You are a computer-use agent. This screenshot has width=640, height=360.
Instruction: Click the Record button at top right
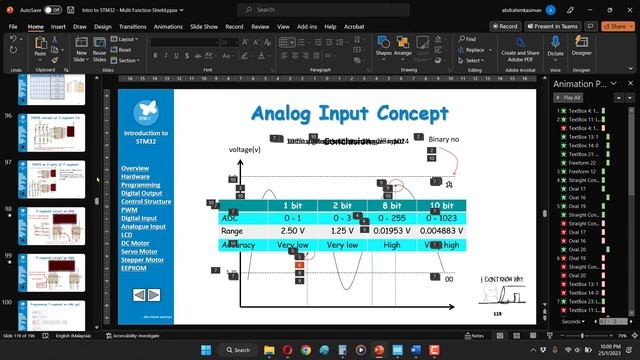505,26
